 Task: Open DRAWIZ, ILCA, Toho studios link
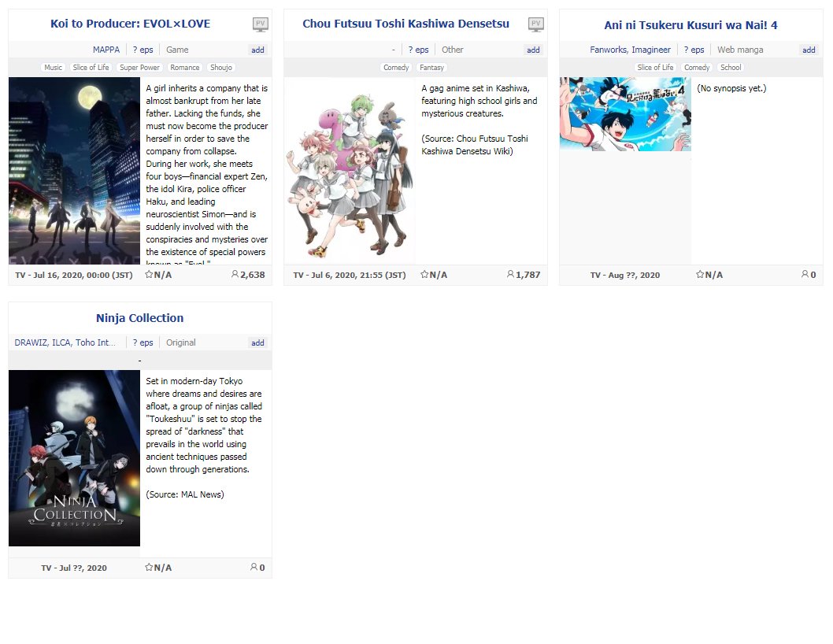(65, 342)
